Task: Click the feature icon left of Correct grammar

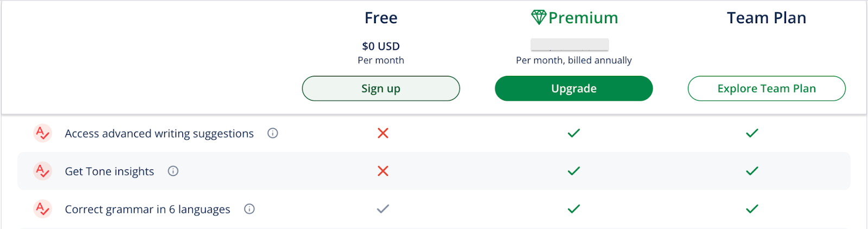Action: [42, 209]
